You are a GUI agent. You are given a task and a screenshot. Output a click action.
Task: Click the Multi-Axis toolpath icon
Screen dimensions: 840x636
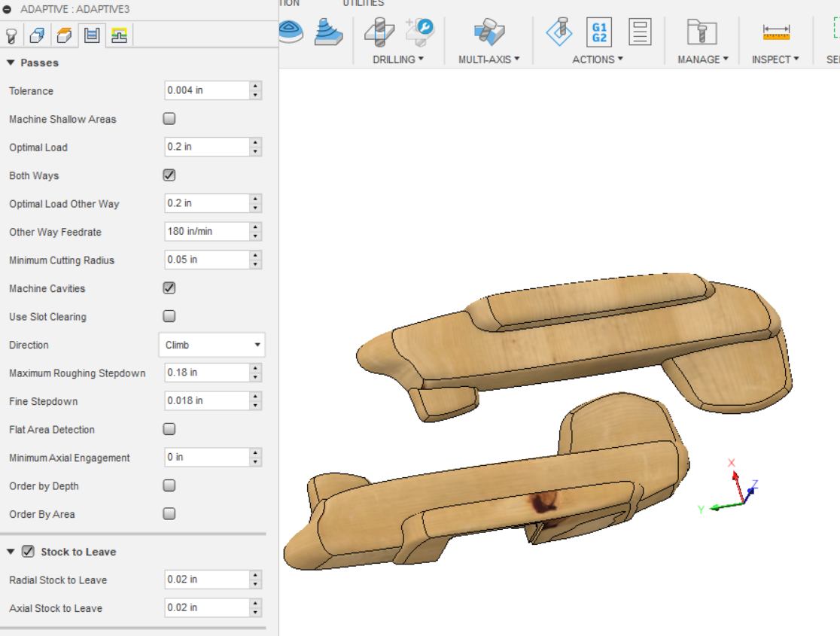[x=490, y=32]
